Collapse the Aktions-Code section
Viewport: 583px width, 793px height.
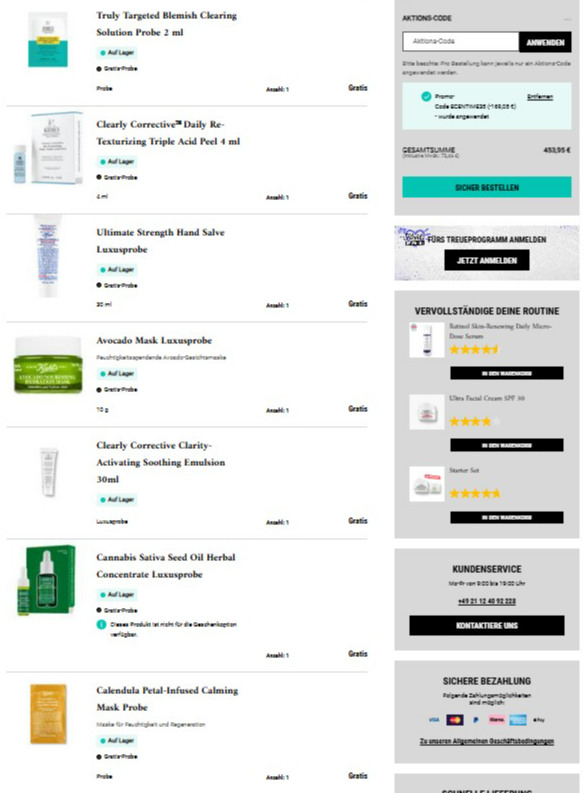pyautogui.click(x=567, y=19)
